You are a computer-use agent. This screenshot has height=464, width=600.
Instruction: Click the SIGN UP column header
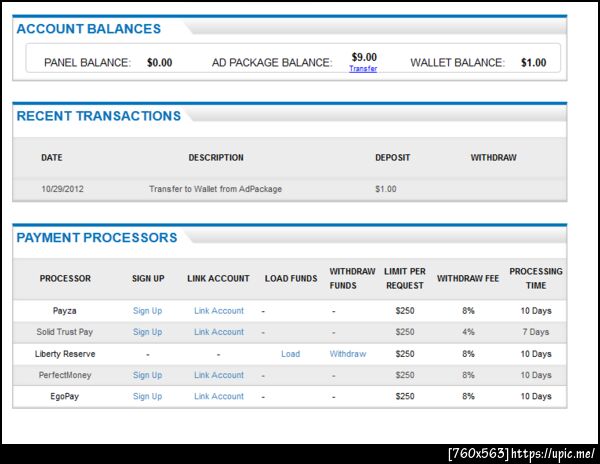[x=148, y=278]
